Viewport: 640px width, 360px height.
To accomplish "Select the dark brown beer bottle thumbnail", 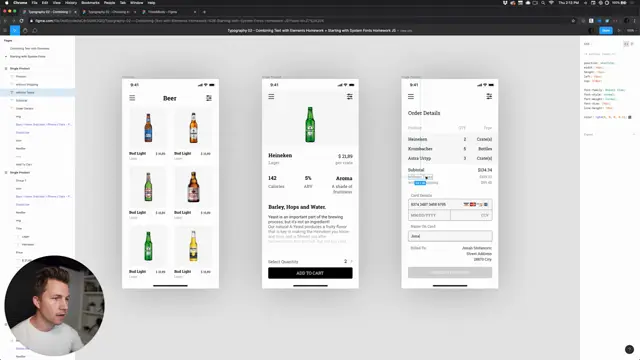I will [x=193, y=187].
